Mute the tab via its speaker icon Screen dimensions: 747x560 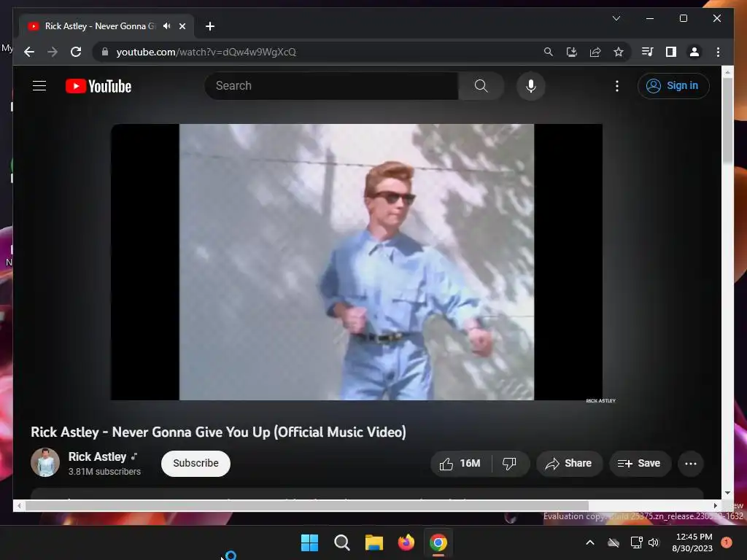(x=167, y=26)
